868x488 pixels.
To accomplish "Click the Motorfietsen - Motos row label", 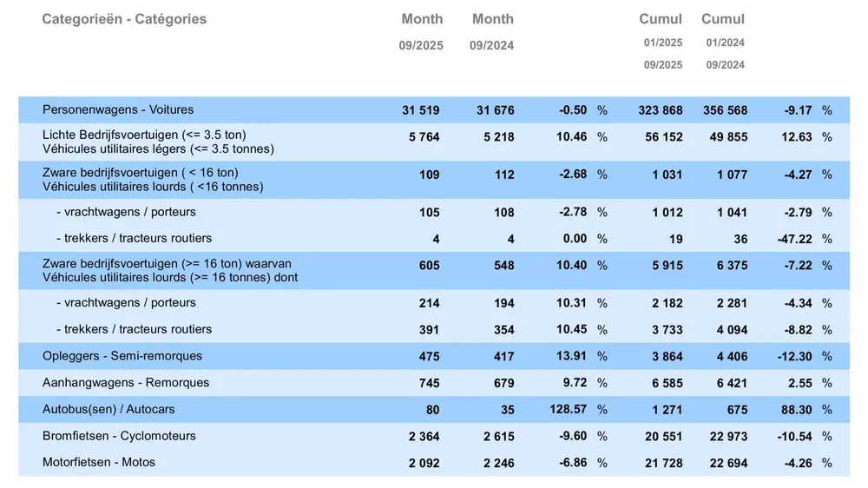I will pos(99,463).
